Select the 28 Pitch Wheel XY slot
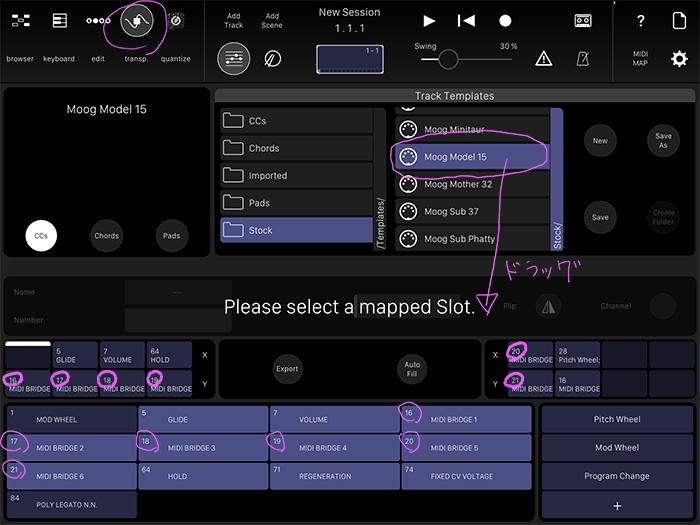Image resolution: width=700 pixels, height=525 pixels. pyautogui.click(x=578, y=355)
